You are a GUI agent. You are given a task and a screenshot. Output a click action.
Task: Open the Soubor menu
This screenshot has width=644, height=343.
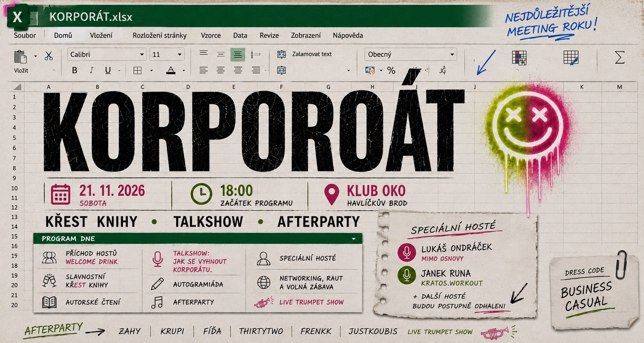[x=25, y=35]
